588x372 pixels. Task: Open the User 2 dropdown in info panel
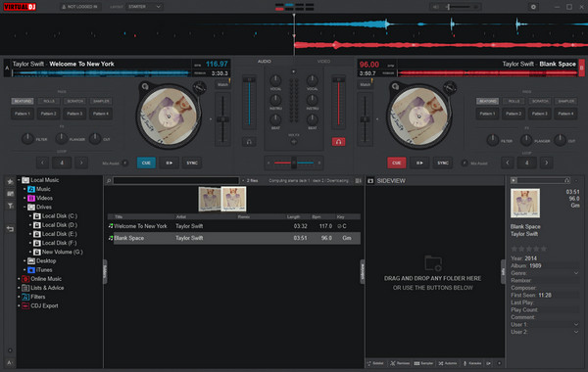(576, 332)
